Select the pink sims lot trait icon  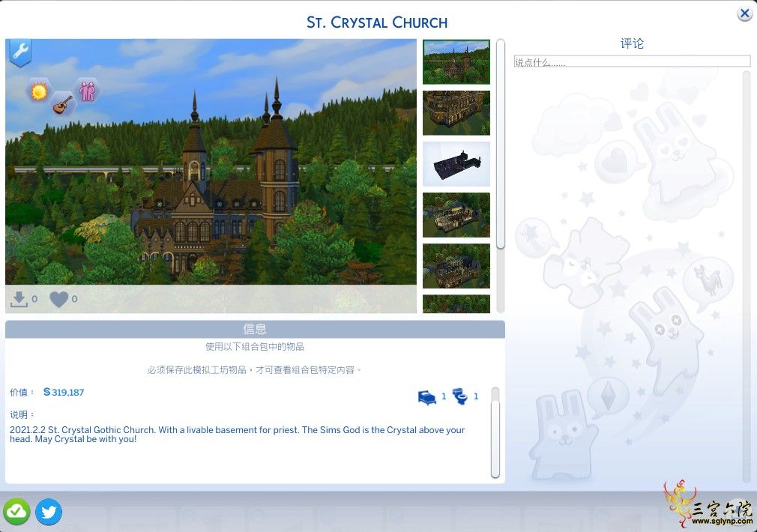[x=87, y=90]
